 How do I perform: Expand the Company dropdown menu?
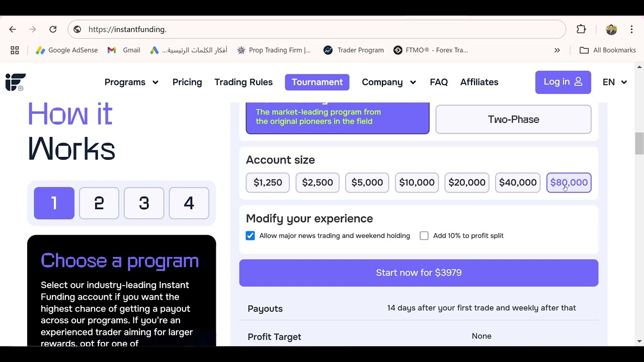(389, 82)
